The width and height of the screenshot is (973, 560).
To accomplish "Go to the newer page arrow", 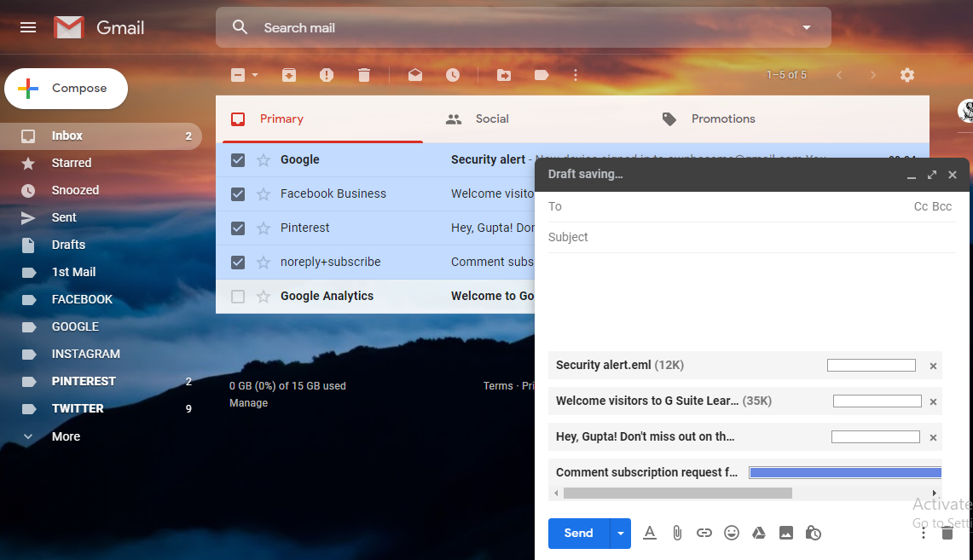I will coord(839,75).
